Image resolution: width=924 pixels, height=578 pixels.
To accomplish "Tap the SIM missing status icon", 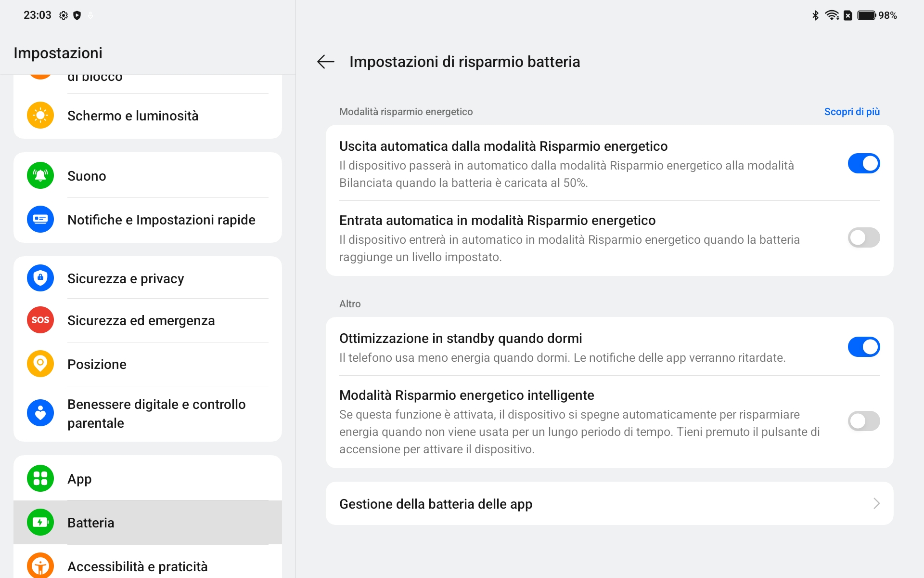I will 848,15.
